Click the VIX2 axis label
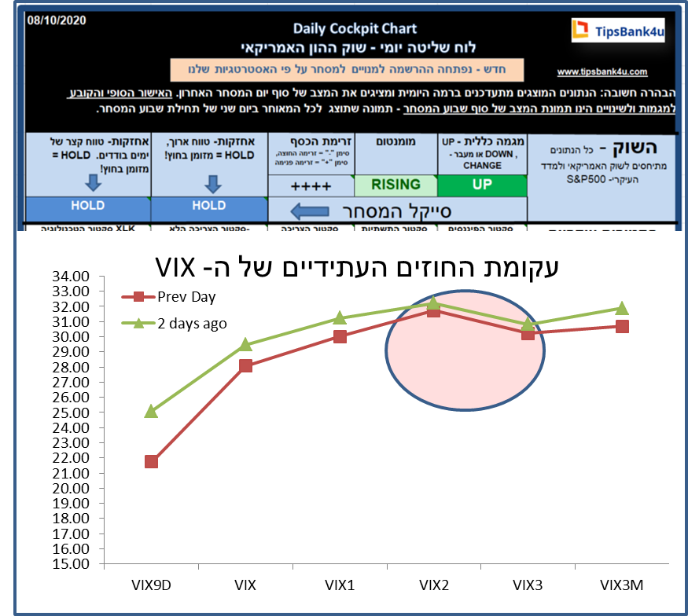Viewport: 688px width, 616px height. [433, 585]
